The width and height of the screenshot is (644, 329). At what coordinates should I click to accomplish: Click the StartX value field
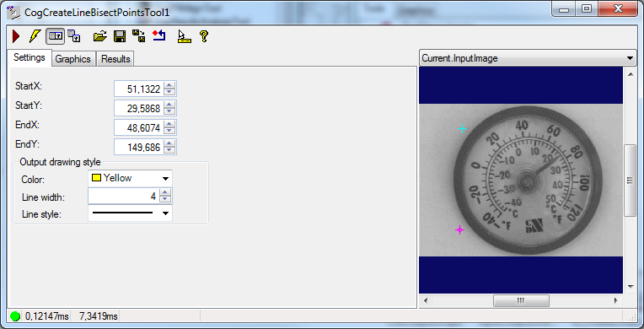(139, 89)
